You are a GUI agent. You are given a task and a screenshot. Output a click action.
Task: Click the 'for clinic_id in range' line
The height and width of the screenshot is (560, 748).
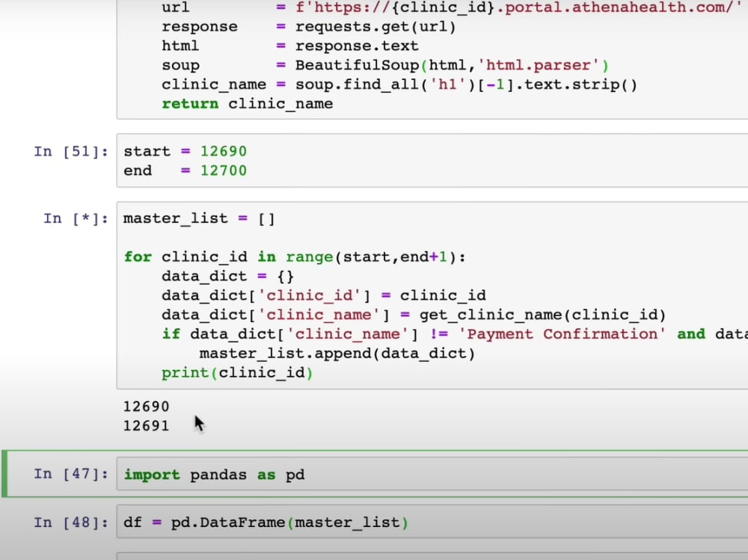pos(295,257)
